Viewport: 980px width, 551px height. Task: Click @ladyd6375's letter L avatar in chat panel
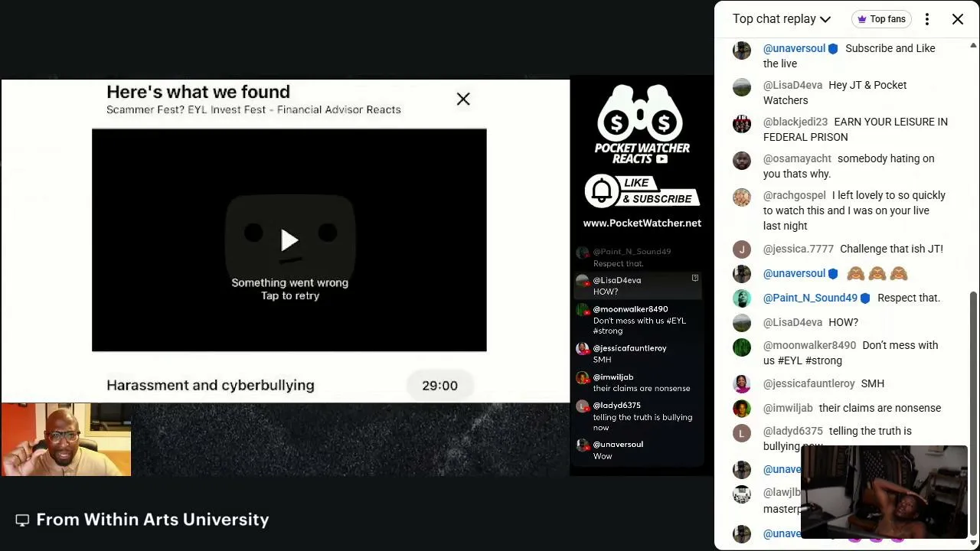click(x=742, y=432)
